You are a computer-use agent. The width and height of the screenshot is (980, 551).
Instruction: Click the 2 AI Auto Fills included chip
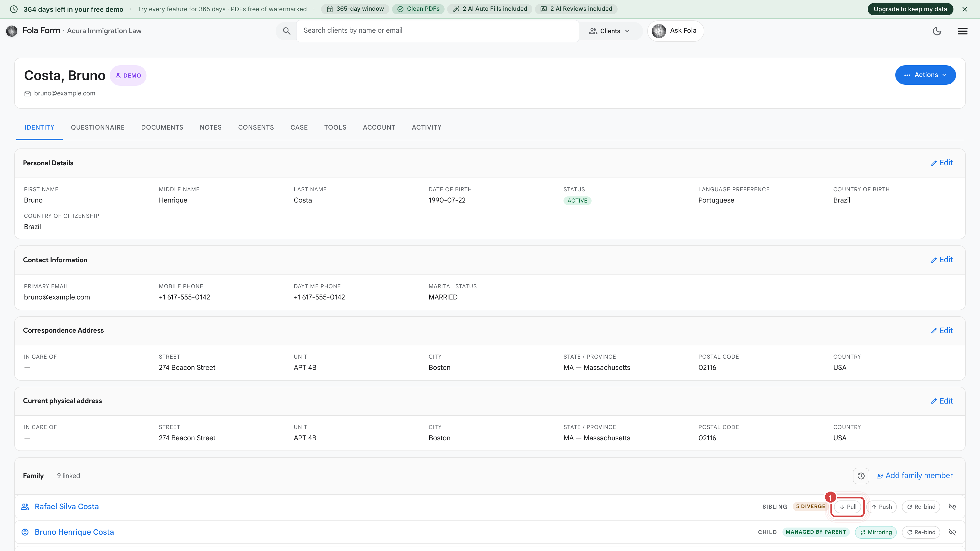pyautogui.click(x=490, y=9)
